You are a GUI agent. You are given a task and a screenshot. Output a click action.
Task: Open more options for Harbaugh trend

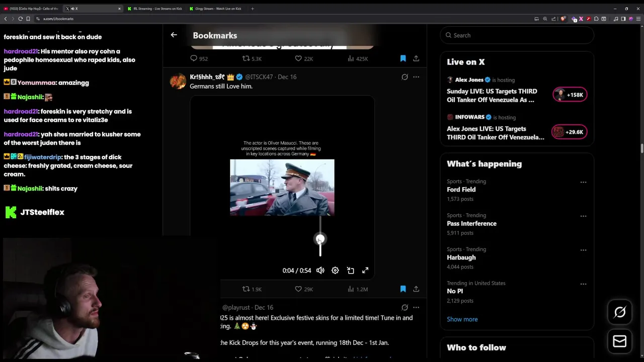[583, 250]
